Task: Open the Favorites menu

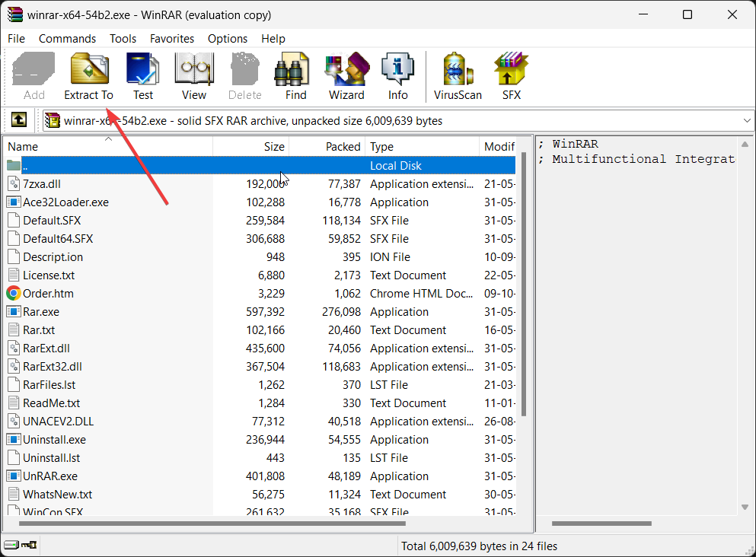Action: pyautogui.click(x=171, y=39)
